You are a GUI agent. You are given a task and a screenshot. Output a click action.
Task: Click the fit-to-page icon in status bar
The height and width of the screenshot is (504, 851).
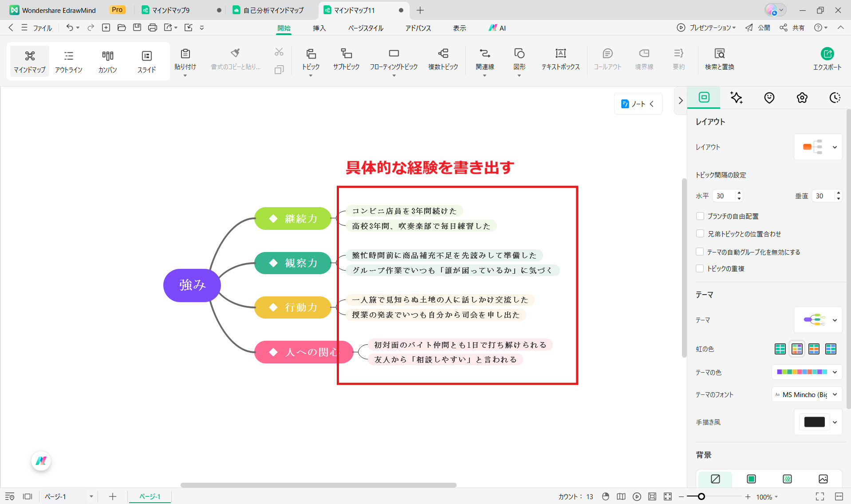pos(652,496)
